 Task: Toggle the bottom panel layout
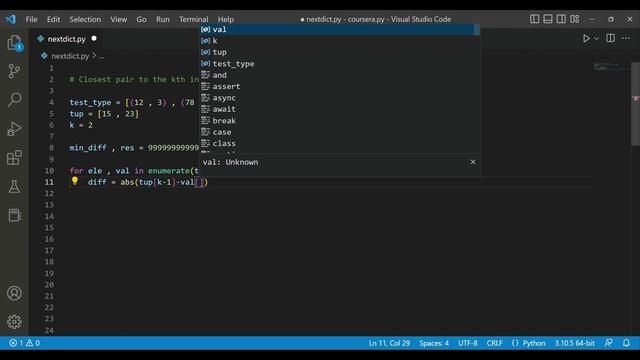[548, 19]
